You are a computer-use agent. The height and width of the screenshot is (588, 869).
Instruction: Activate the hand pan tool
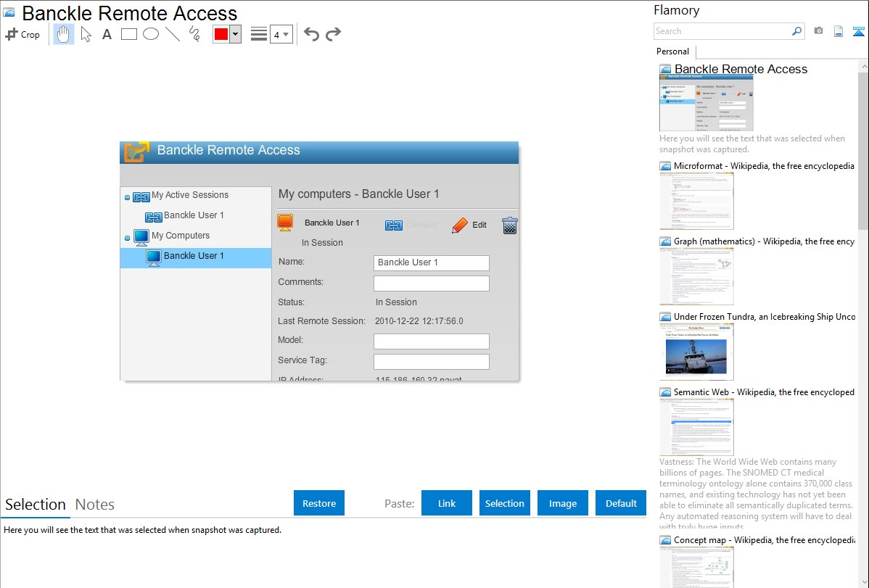coord(63,34)
